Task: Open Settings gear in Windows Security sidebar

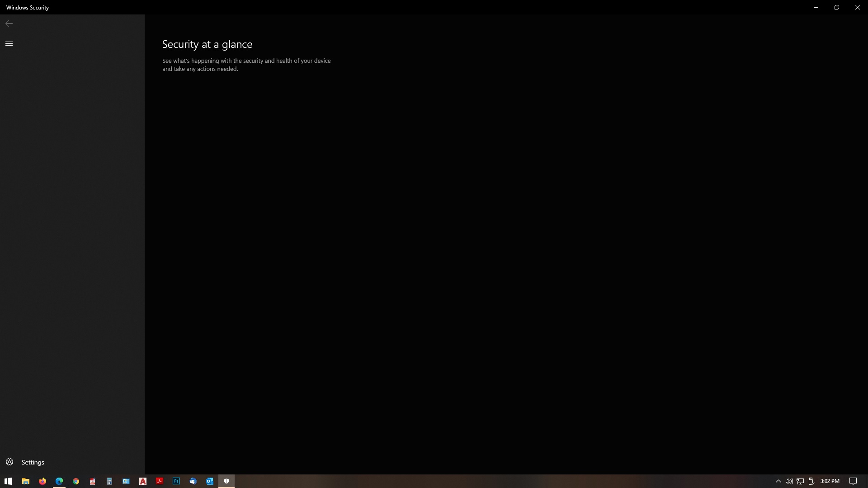Action: coord(9,462)
